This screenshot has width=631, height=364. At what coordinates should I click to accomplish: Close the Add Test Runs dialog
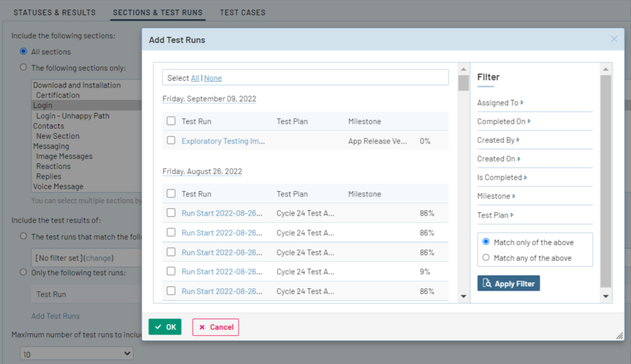pos(614,39)
